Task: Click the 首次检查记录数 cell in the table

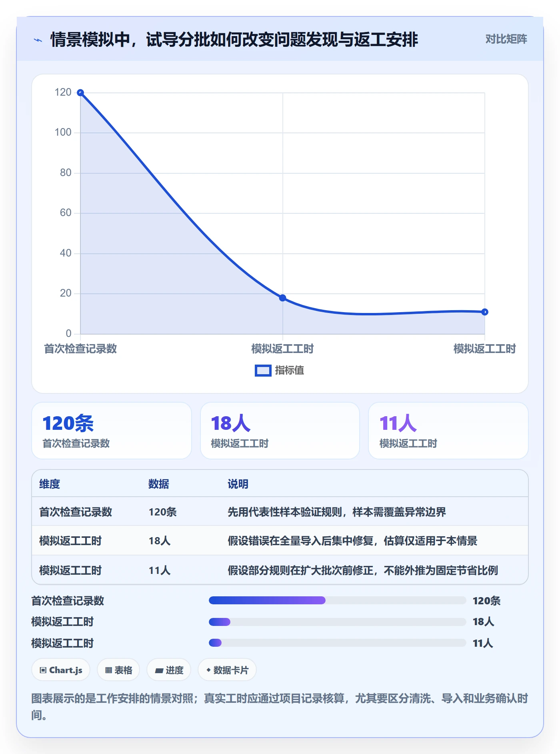Action: (76, 512)
